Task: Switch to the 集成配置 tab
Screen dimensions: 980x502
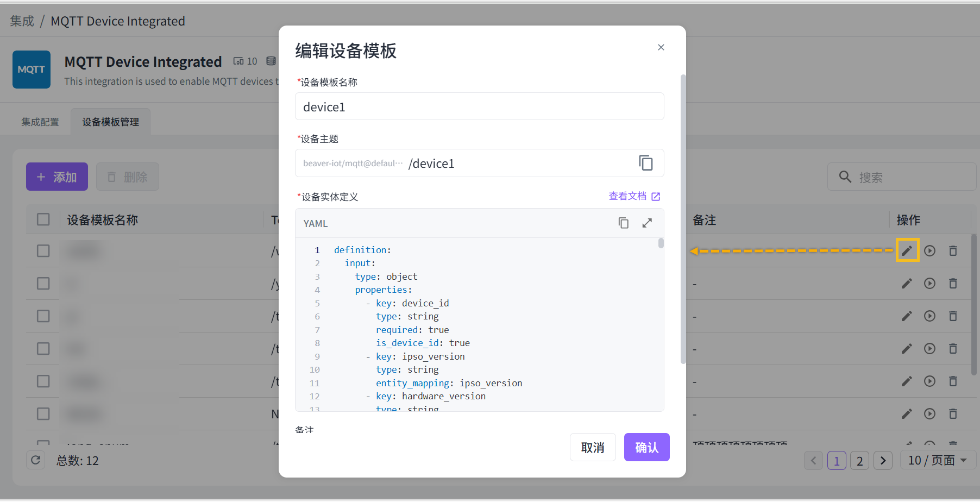Action: tap(40, 122)
